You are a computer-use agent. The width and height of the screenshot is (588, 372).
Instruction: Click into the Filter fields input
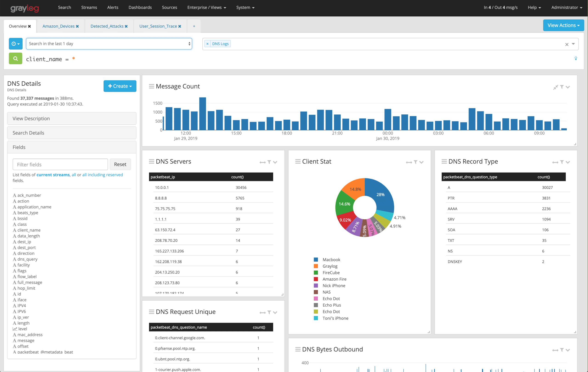coord(60,164)
